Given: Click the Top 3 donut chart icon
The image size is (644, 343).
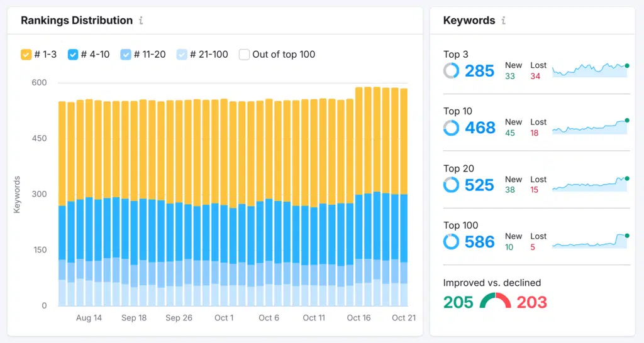Looking at the screenshot, I should [x=451, y=71].
